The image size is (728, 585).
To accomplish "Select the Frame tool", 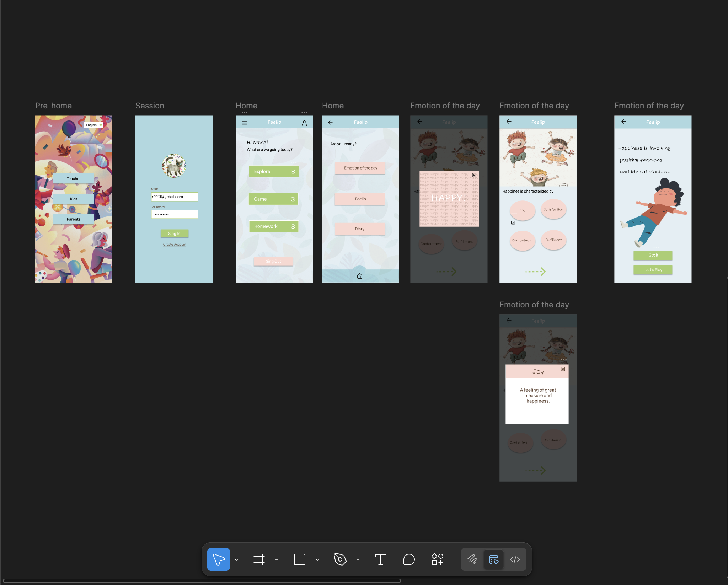I will 259,559.
